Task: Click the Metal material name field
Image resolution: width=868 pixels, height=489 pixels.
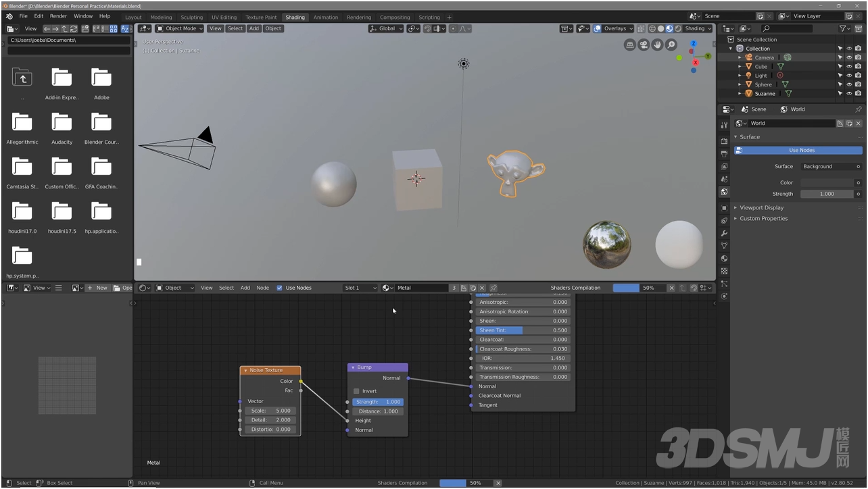Action: [x=422, y=288]
